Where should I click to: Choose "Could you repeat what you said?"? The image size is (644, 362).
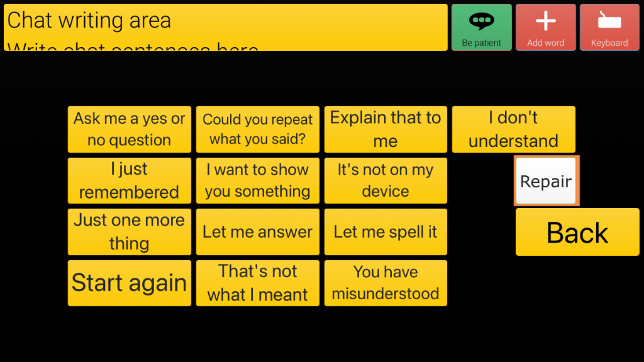pyautogui.click(x=257, y=129)
